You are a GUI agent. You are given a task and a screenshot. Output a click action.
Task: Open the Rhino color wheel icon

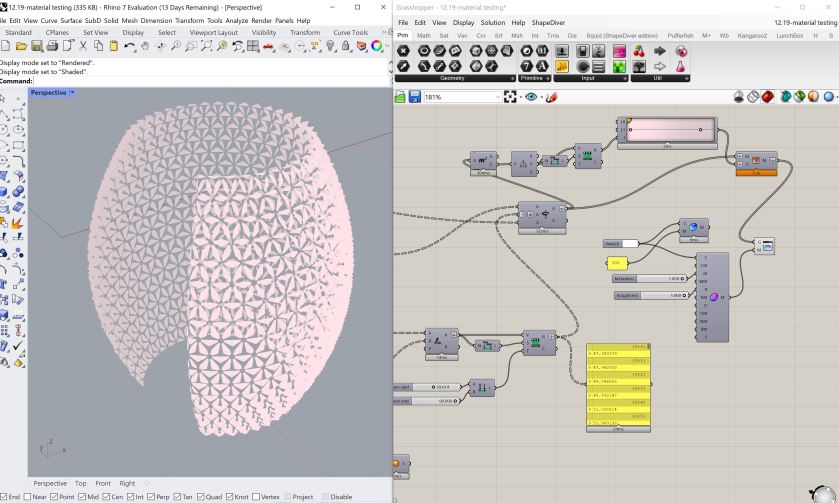376,46
